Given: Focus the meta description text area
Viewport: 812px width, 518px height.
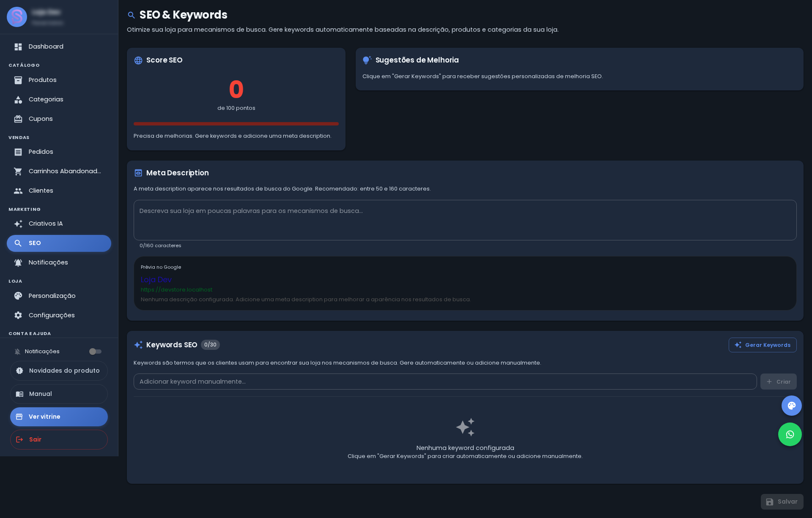Looking at the screenshot, I should pyautogui.click(x=465, y=220).
